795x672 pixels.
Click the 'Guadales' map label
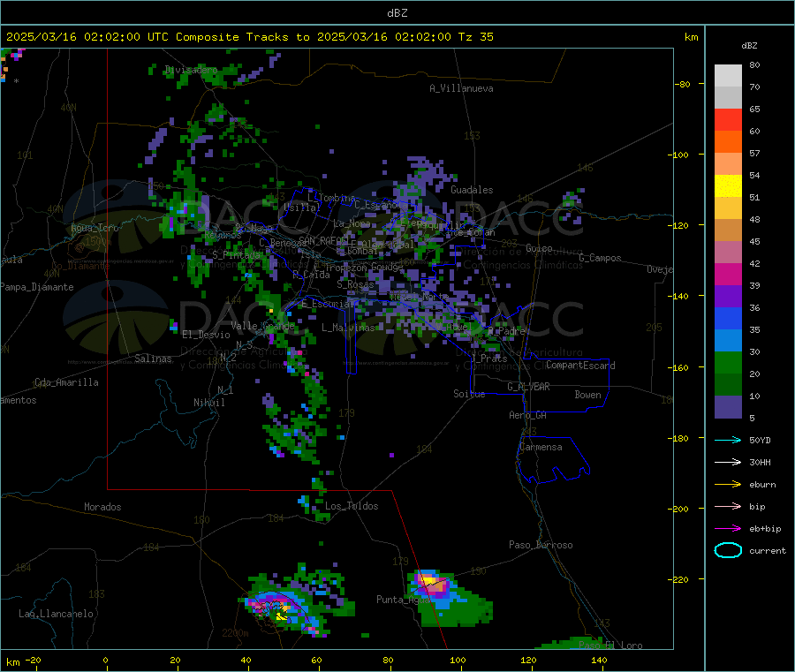472,190
